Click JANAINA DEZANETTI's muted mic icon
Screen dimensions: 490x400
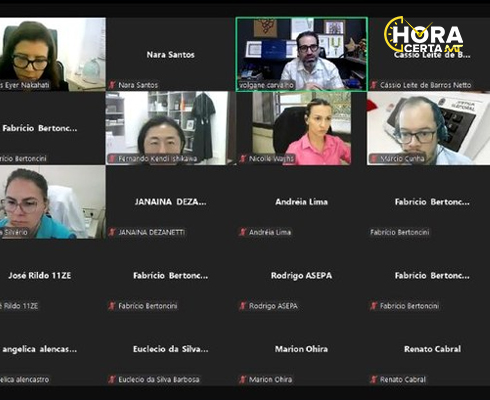pyautogui.click(x=112, y=232)
